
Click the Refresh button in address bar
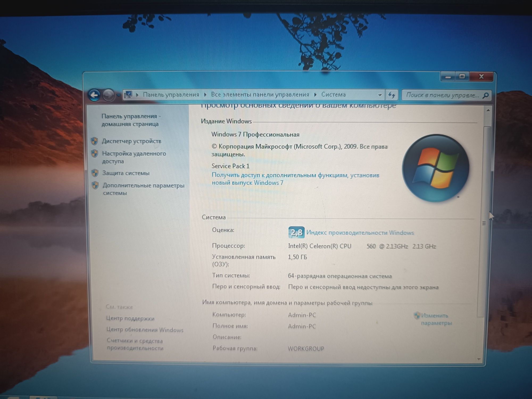391,95
